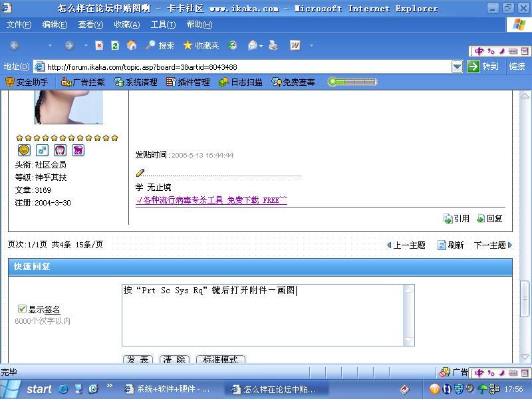The height and width of the screenshot is (399, 532).
Task: Open the Windows start button
Action: click(x=27, y=389)
